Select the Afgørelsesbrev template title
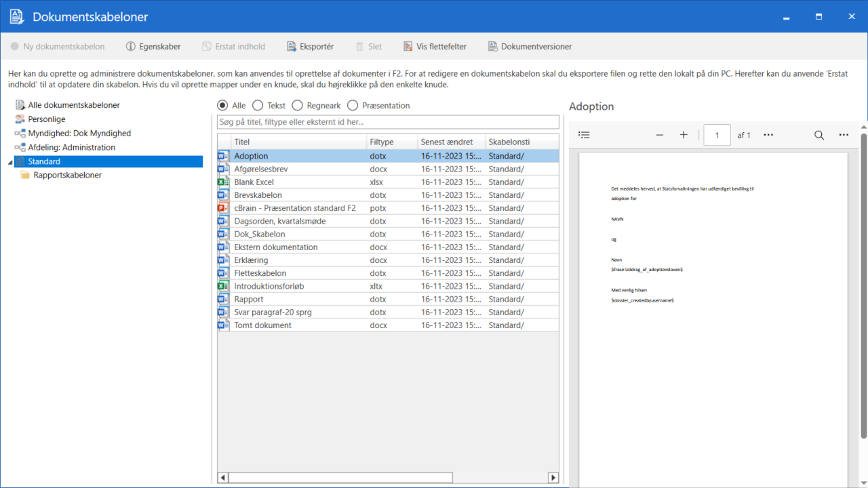 (261, 169)
